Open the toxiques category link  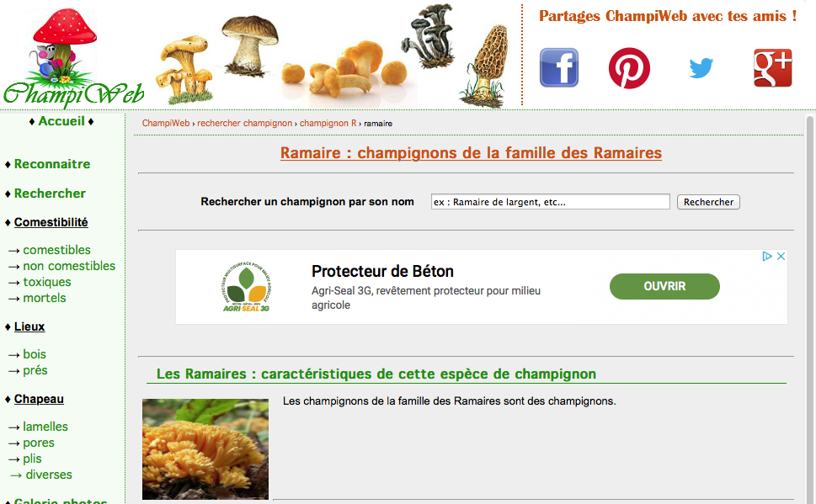[47, 282]
